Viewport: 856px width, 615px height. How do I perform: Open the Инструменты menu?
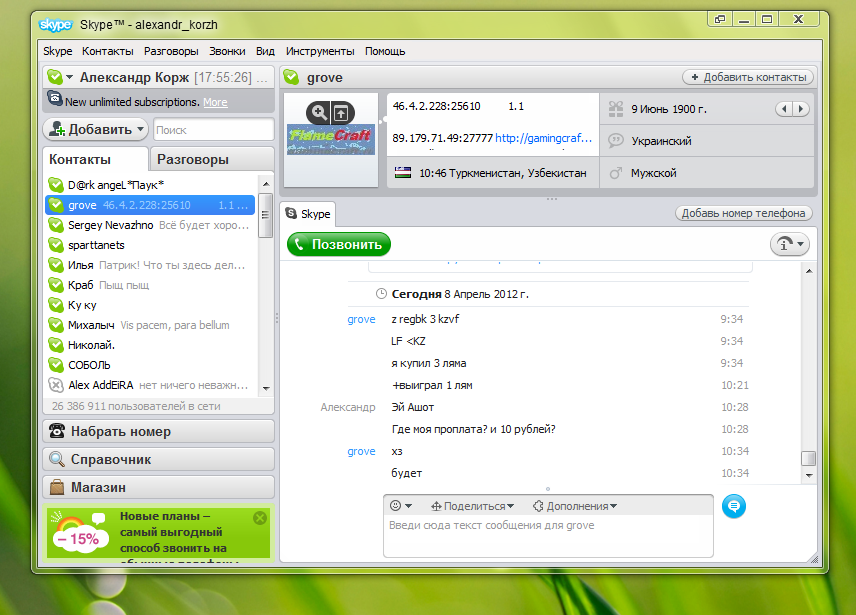(x=320, y=51)
